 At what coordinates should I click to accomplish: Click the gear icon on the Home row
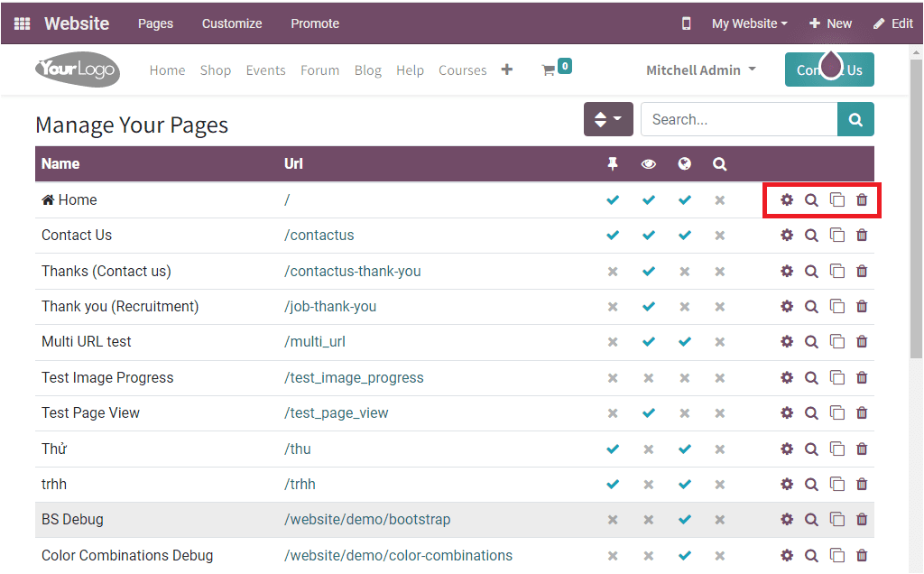787,199
